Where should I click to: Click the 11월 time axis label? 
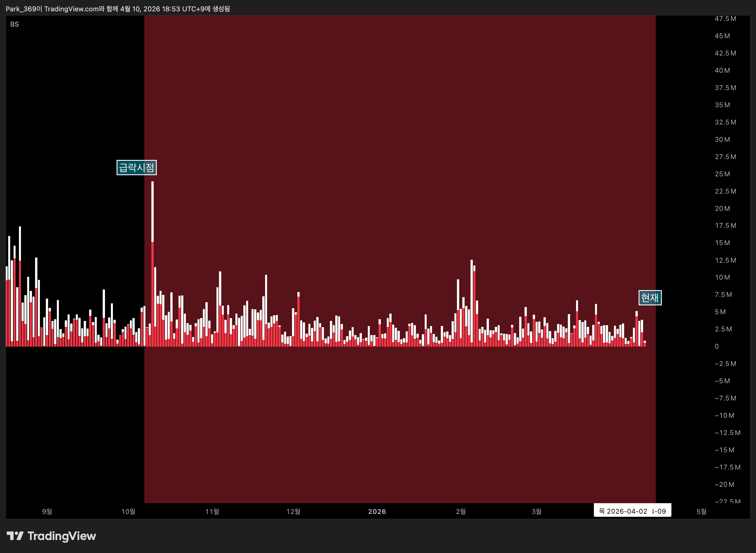point(212,511)
